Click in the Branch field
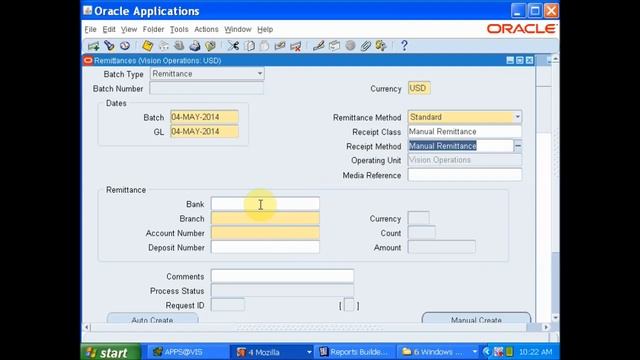640x360 pixels. pyautogui.click(x=265, y=218)
